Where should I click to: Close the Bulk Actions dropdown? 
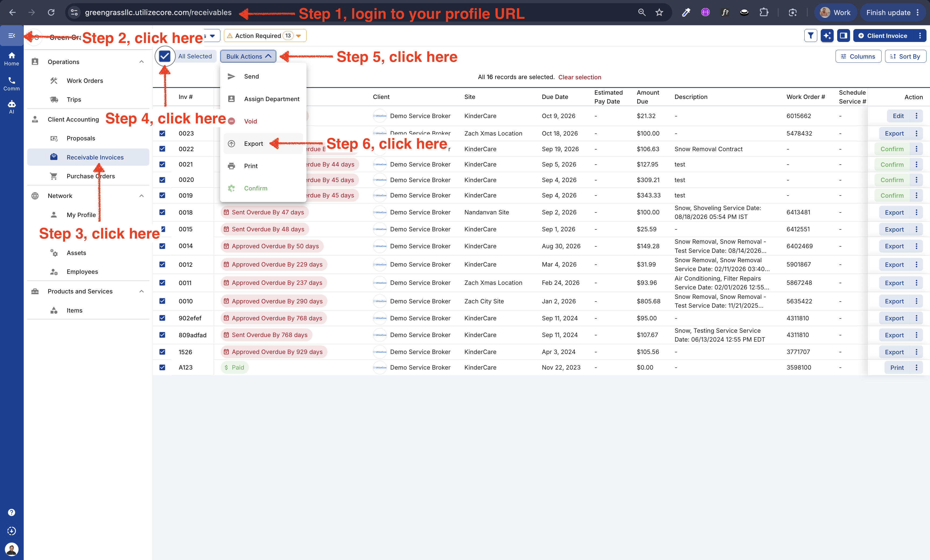248,56
